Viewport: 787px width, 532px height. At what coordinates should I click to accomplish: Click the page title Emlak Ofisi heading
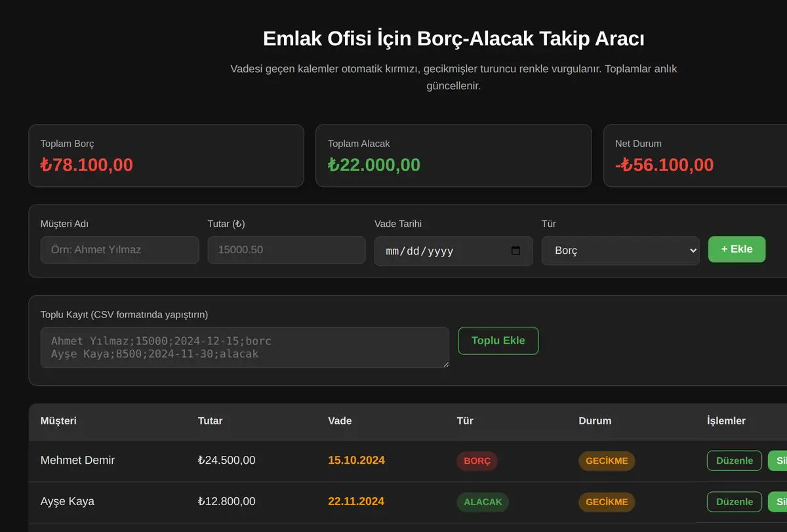coord(454,39)
